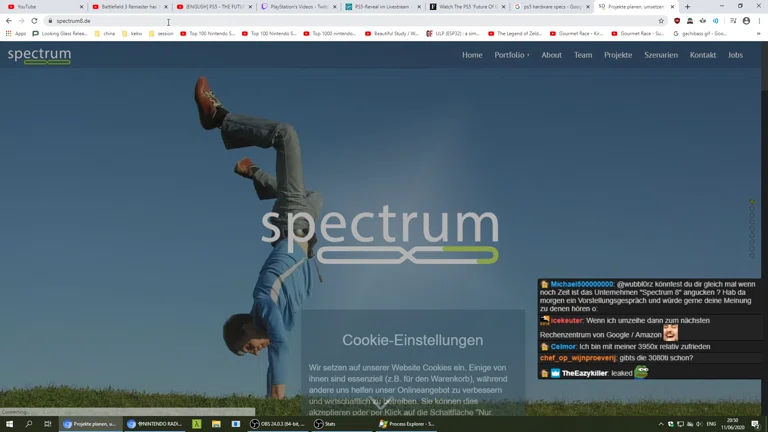Open the Jobs page link
Image resolution: width=768 pixels, height=432 pixels.
coord(735,55)
